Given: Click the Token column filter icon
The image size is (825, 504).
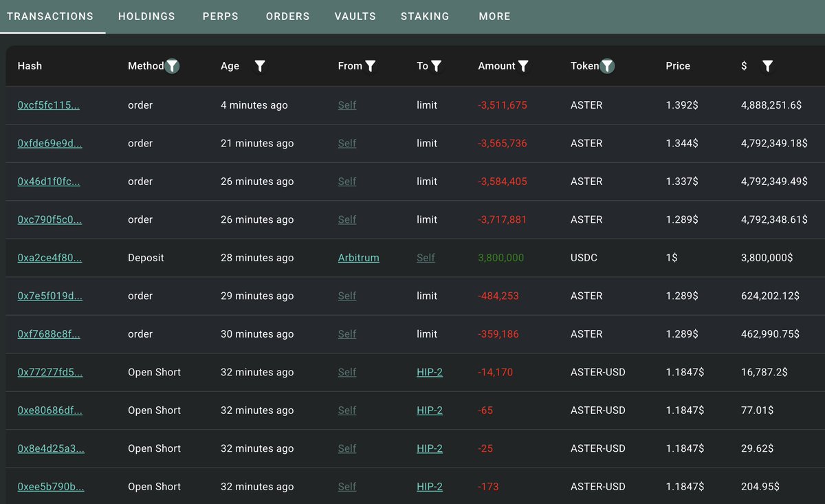Looking at the screenshot, I should 608,66.
